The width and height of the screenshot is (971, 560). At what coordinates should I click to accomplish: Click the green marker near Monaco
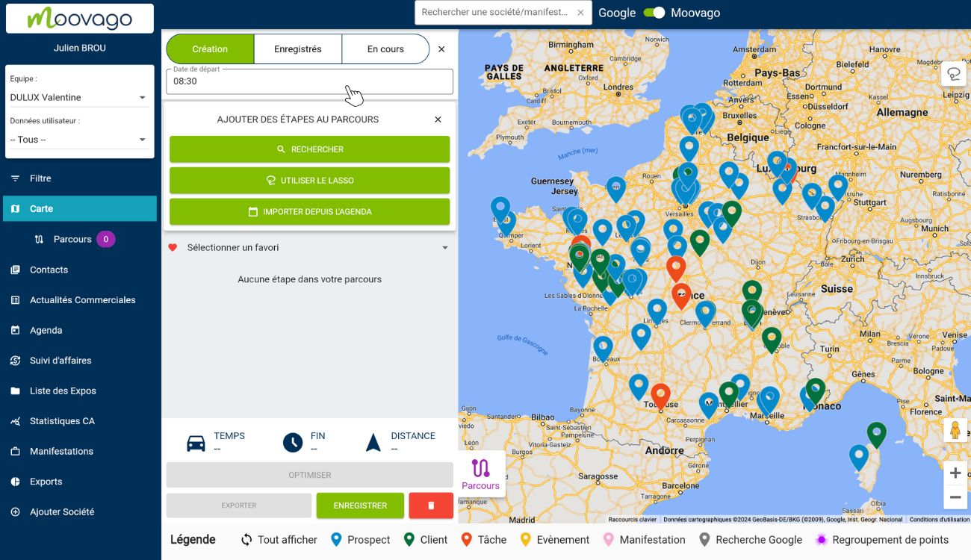815,391
